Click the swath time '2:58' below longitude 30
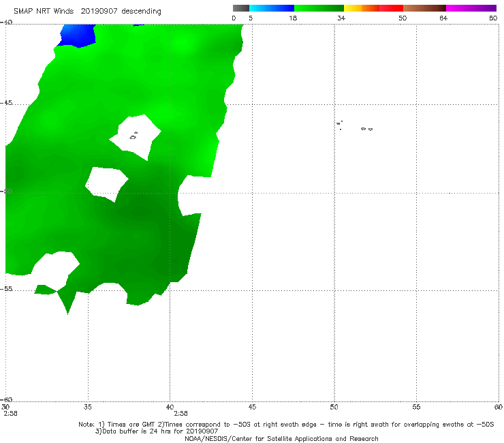The width and height of the screenshot is (504, 443). pyautogui.click(x=11, y=414)
